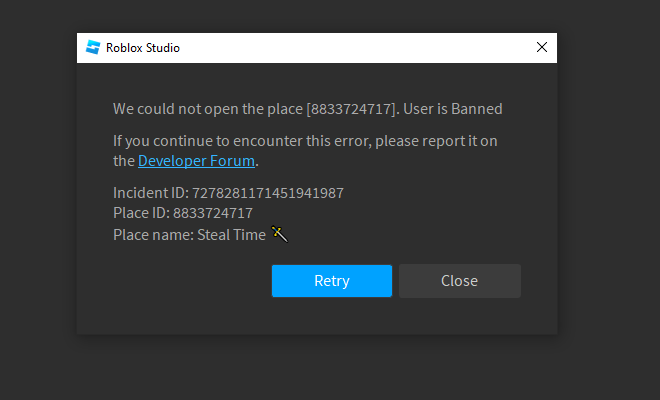Click the 'Place ID: 8833724717' line
Image resolution: width=660 pixels, height=400 pixels.
point(183,213)
